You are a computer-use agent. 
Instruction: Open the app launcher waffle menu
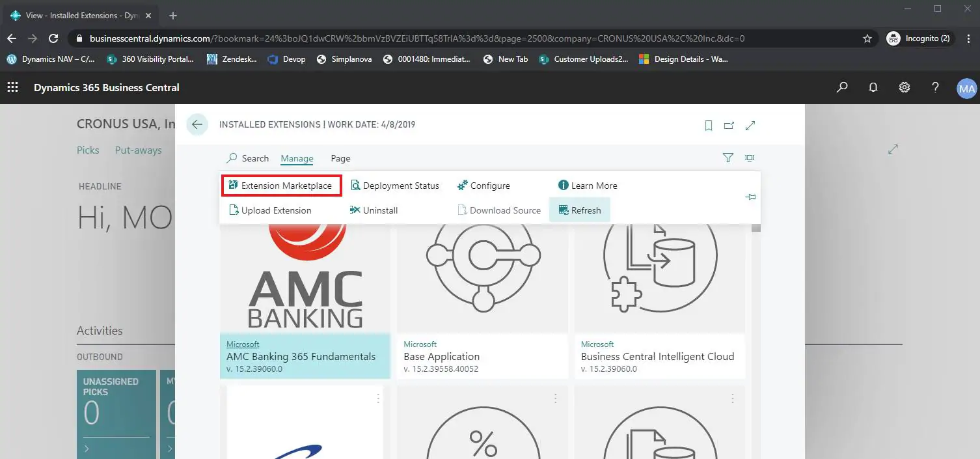pyautogui.click(x=12, y=87)
